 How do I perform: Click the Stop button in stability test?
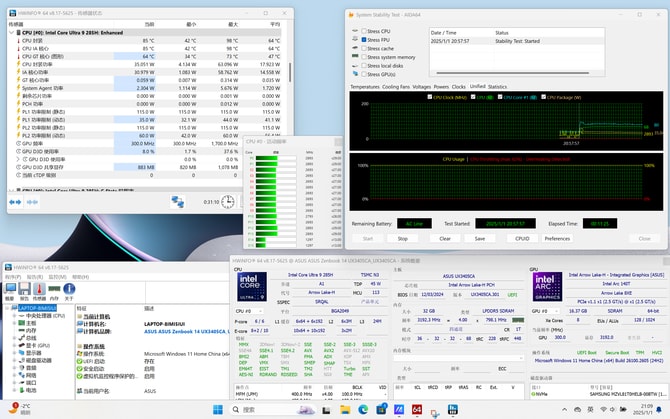tap(403, 239)
